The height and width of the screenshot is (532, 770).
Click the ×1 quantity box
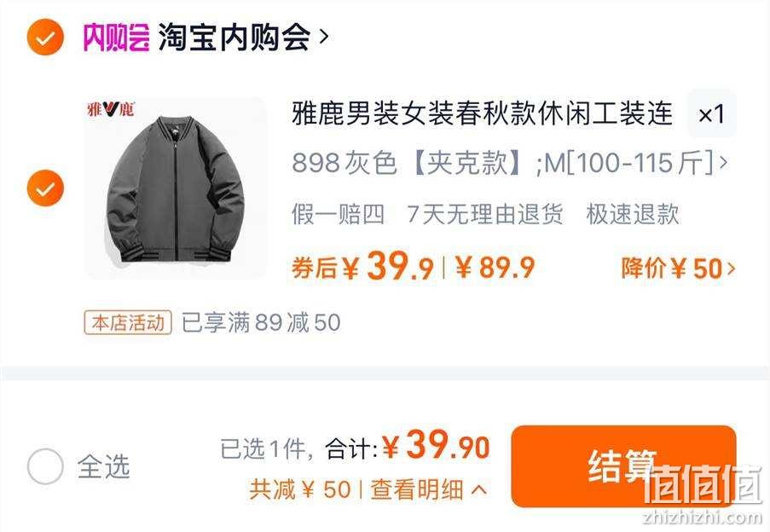pyautogui.click(x=711, y=114)
